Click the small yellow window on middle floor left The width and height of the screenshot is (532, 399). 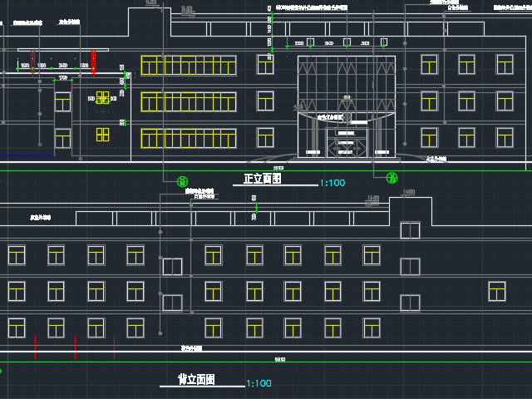pyautogui.click(x=102, y=97)
